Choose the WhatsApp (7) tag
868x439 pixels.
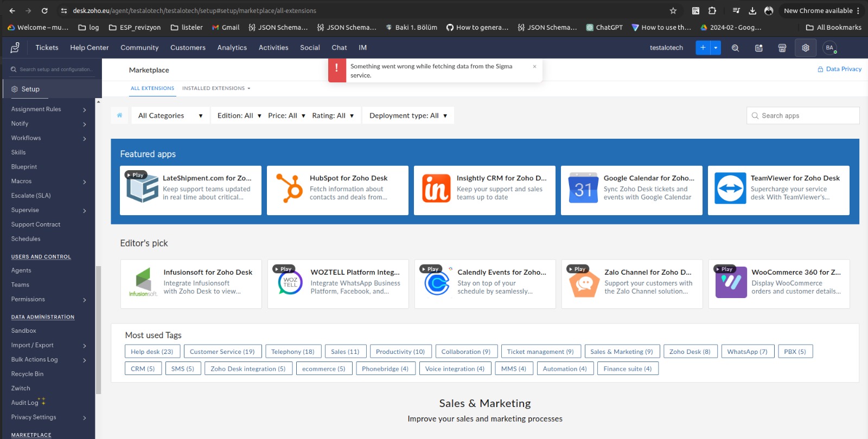click(747, 352)
